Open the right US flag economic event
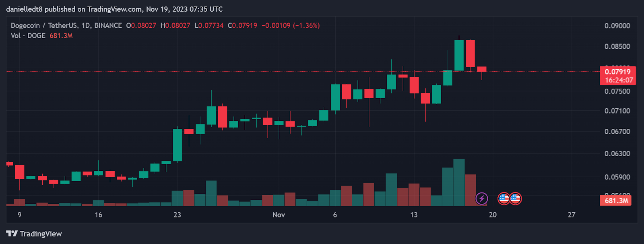Viewport: 644px width, 244px height. (x=516, y=199)
